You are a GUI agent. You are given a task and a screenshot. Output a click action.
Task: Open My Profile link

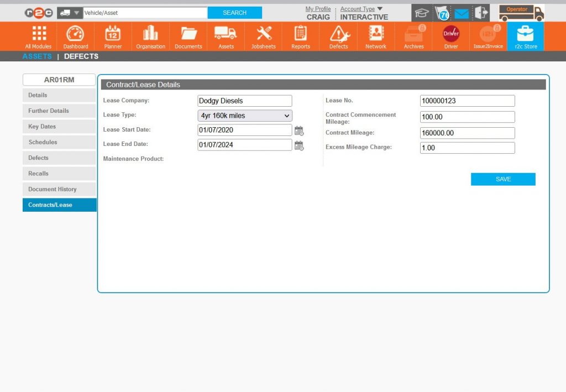click(318, 9)
